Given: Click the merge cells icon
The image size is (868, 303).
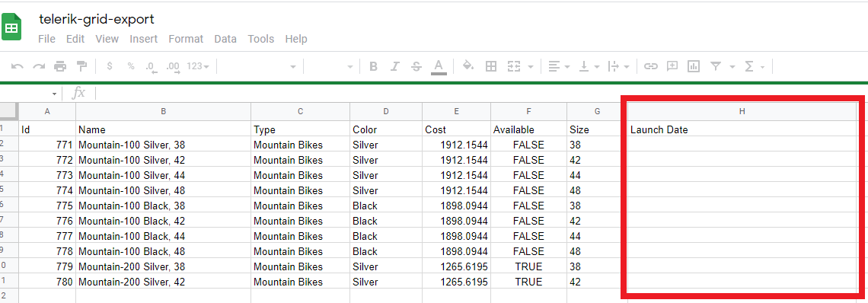Looking at the screenshot, I should tap(514, 66).
